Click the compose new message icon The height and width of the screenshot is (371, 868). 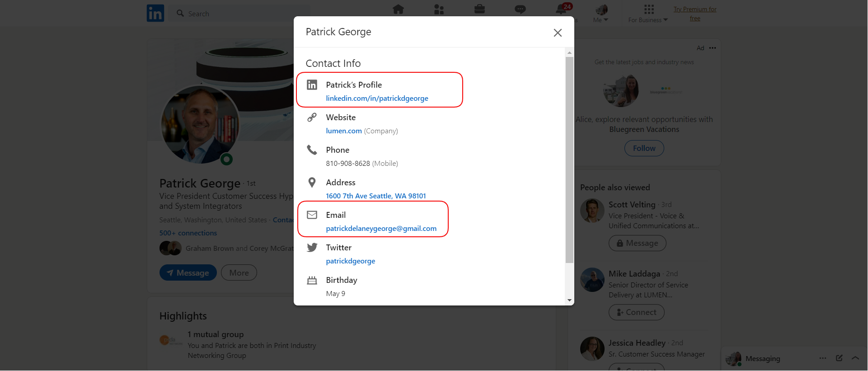coord(839,358)
